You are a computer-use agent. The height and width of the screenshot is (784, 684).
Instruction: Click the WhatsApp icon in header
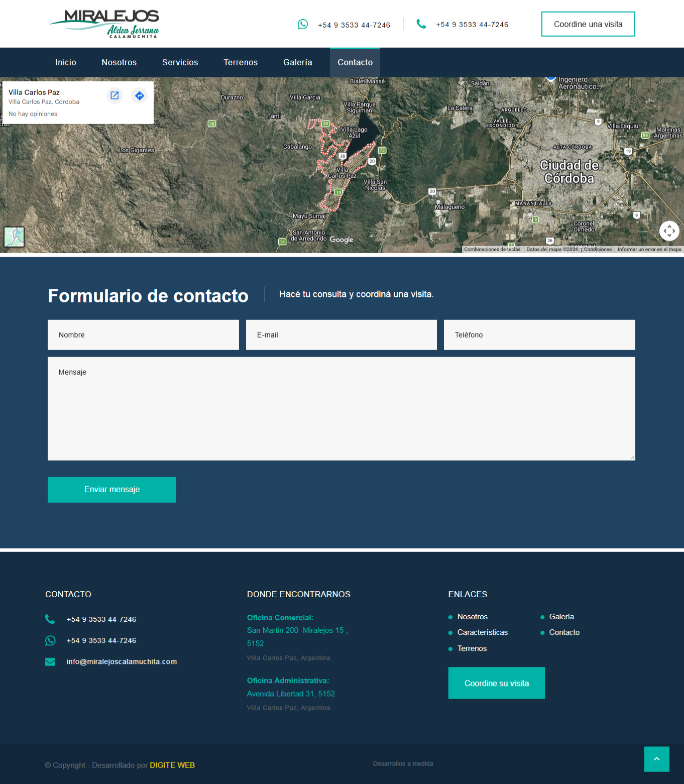pos(303,24)
